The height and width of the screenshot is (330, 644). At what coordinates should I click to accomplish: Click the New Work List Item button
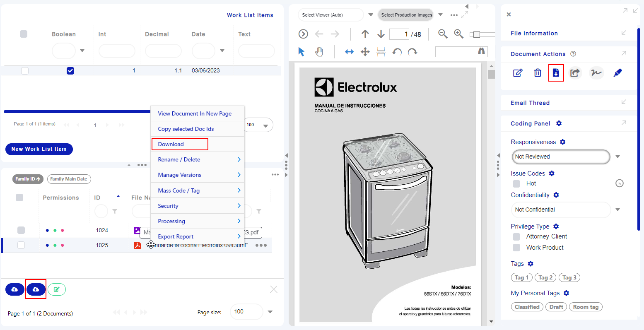click(39, 149)
